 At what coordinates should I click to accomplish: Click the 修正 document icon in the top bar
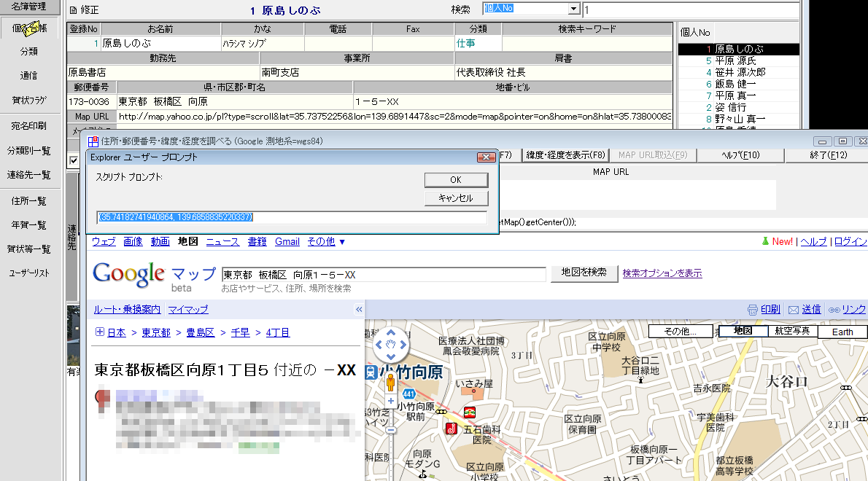[73, 10]
